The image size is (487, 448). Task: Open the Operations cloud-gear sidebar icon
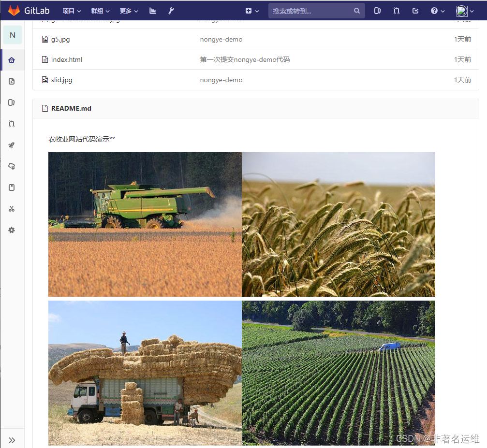[x=12, y=166]
